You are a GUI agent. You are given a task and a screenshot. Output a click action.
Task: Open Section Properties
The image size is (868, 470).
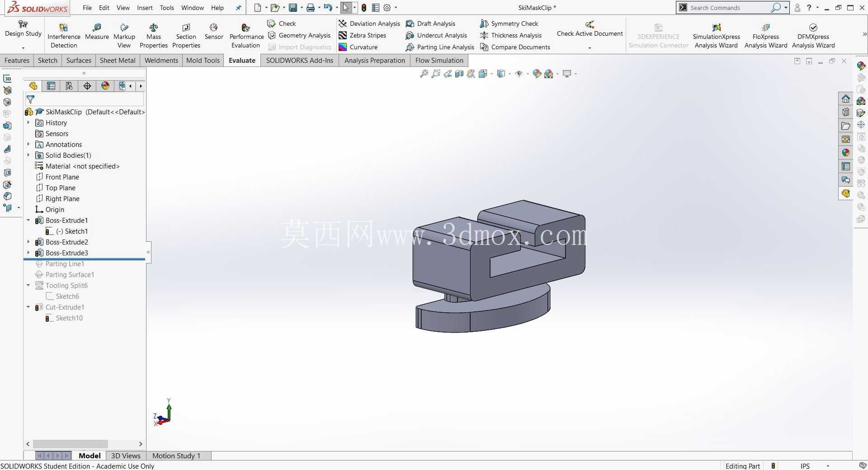(186, 35)
